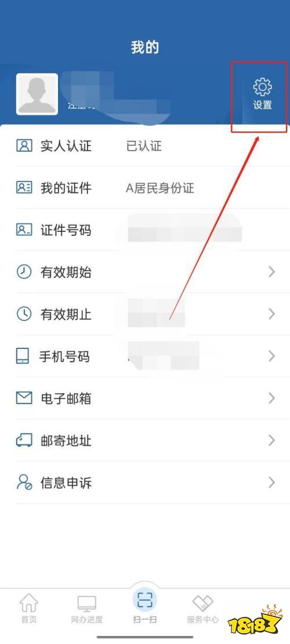Tap the profile avatar picture

(37, 94)
